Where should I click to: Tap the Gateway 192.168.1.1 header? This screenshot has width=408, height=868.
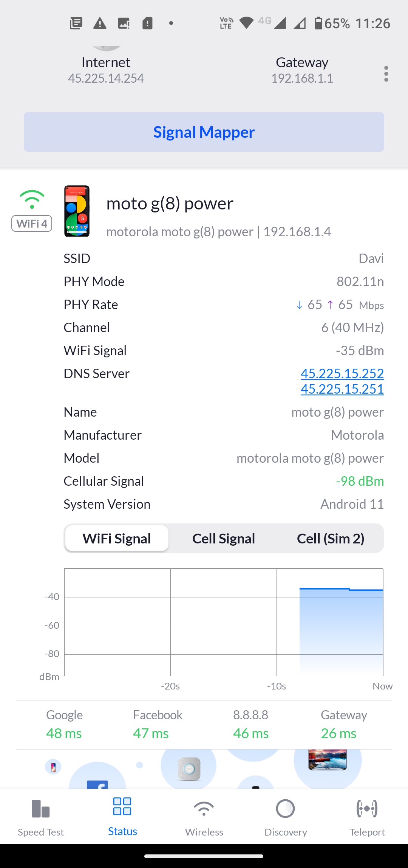tap(302, 70)
